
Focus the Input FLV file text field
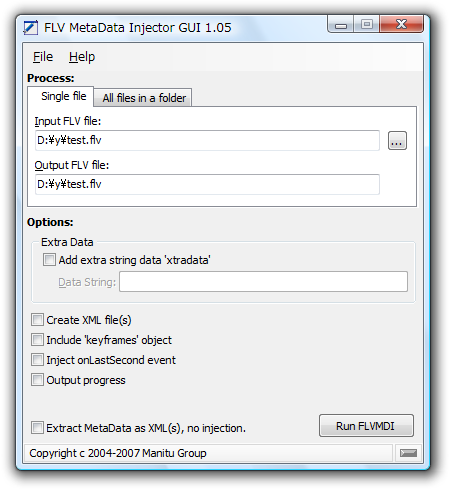coord(207,140)
